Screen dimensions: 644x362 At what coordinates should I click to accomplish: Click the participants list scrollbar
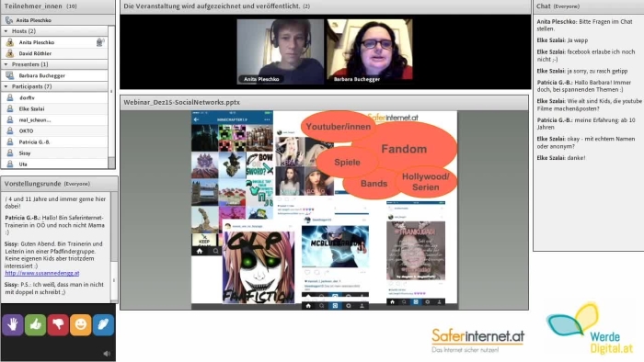(x=111, y=96)
